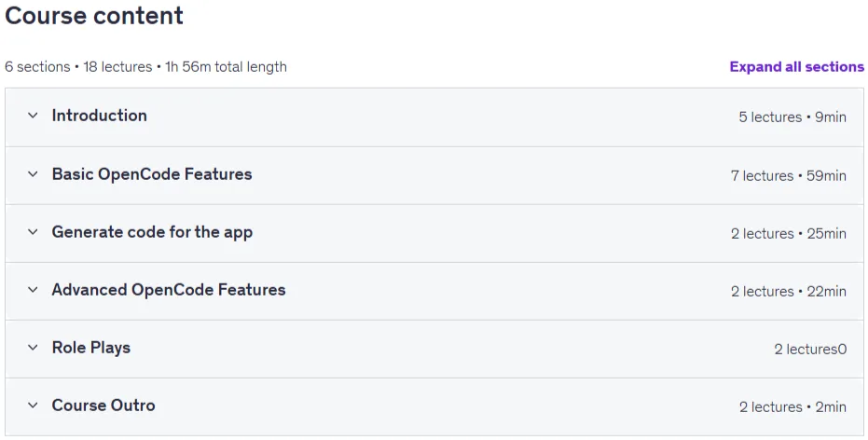Click the 2 lectures • 2min label
Image resolution: width=868 pixels, height=440 pixels.
tap(792, 407)
